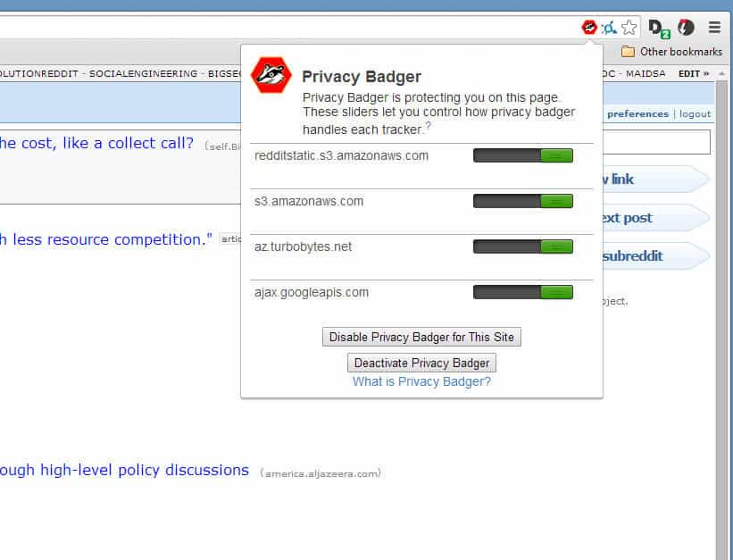Click the logout link
The height and width of the screenshot is (560, 733).
696,114
